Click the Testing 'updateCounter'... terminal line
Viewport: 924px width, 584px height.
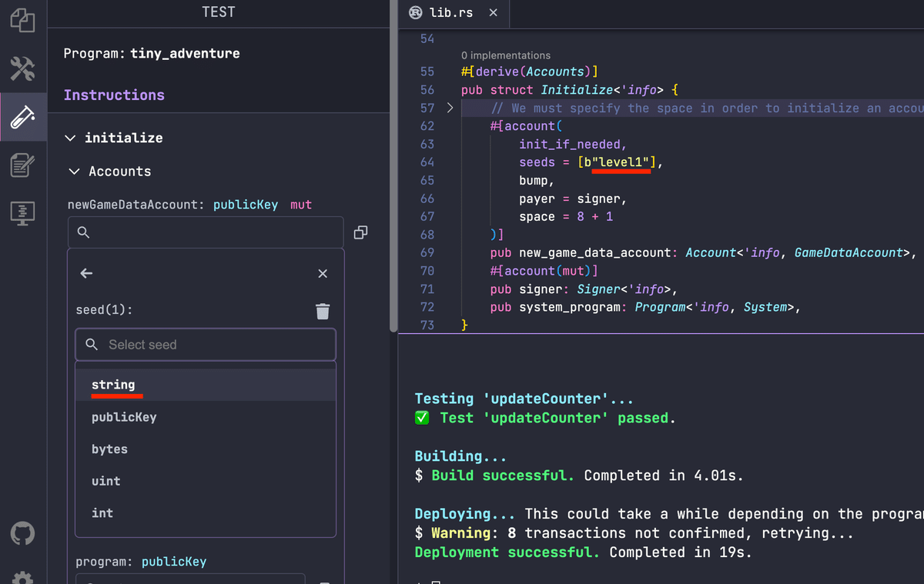pyautogui.click(x=524, y=399)
